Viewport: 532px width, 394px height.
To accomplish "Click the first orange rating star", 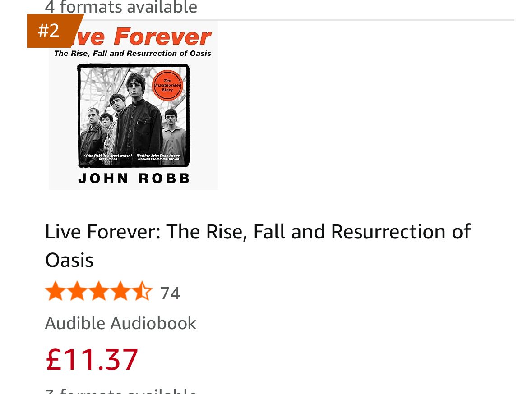I will 56,291.
